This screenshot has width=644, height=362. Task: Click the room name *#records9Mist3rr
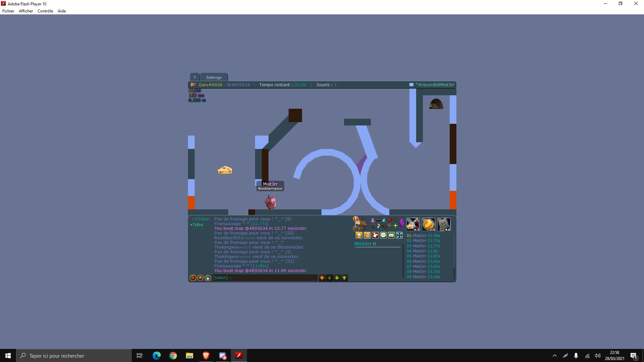coord(435,85)
